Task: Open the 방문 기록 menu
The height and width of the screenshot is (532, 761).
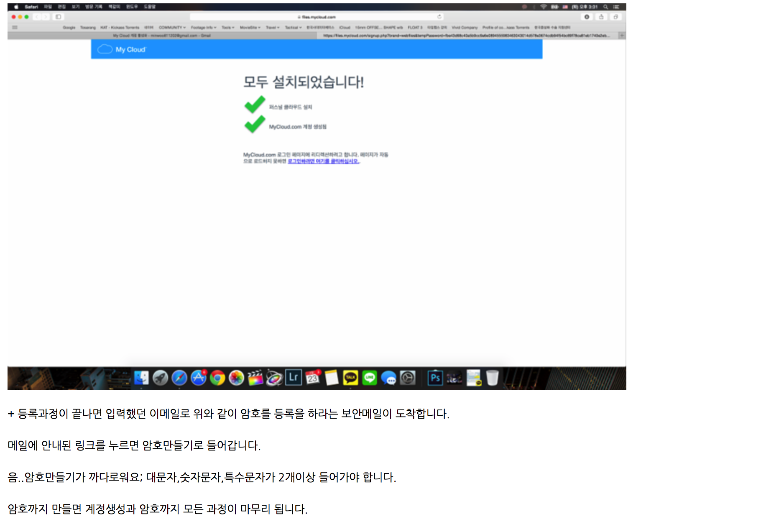Action: coord(94,7)
